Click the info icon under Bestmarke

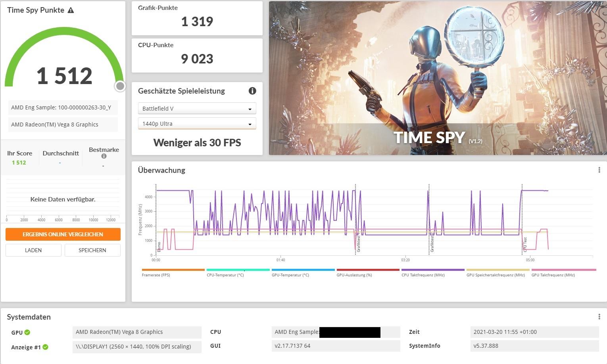[x=104, y=156]
